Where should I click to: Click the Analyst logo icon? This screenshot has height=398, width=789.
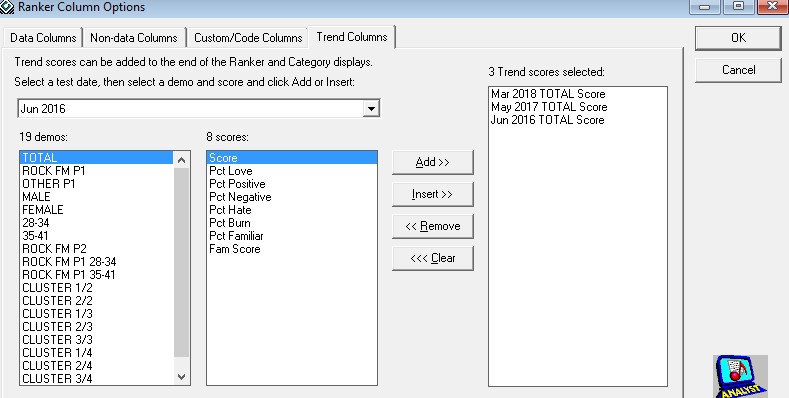(741, 376)
